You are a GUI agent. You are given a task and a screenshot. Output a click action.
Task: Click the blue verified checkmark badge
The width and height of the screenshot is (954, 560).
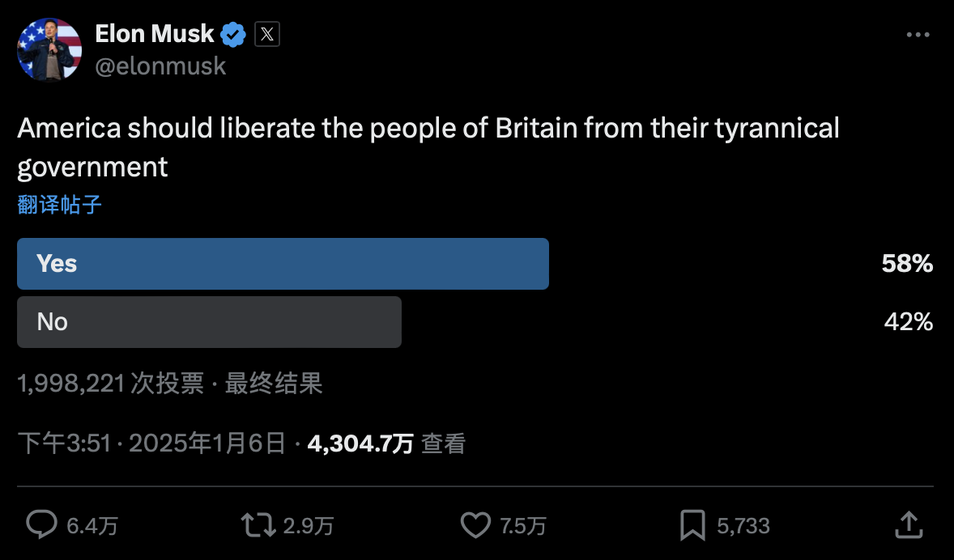234,34
